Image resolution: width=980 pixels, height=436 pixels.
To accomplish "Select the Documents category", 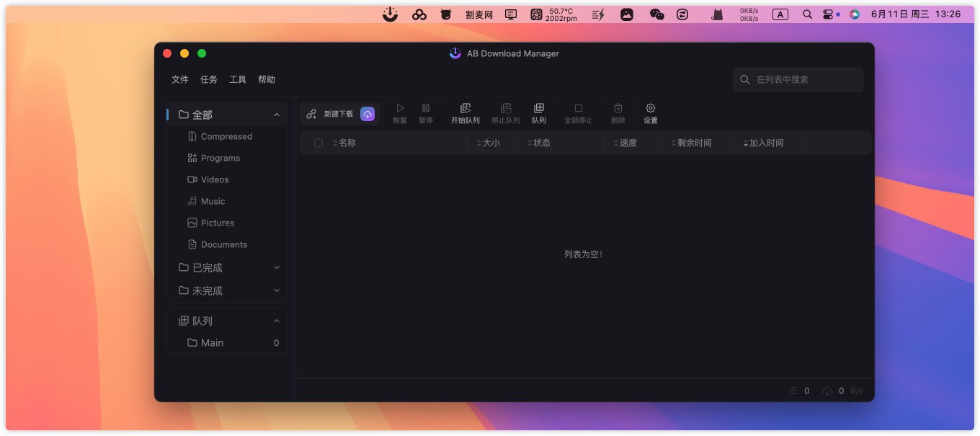I will coord(227,244).
